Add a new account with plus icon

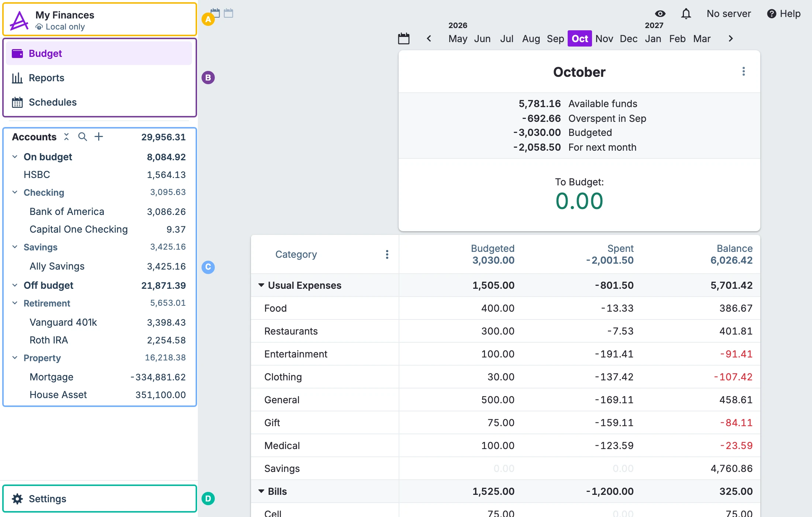(99, 137)
